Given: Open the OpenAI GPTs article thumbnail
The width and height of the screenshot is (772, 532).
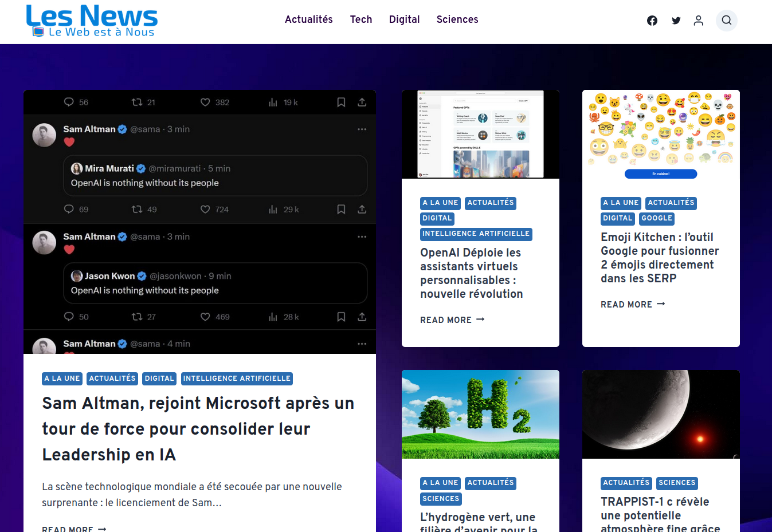Looking at the screenshot, I should click(x=480, y=134).
